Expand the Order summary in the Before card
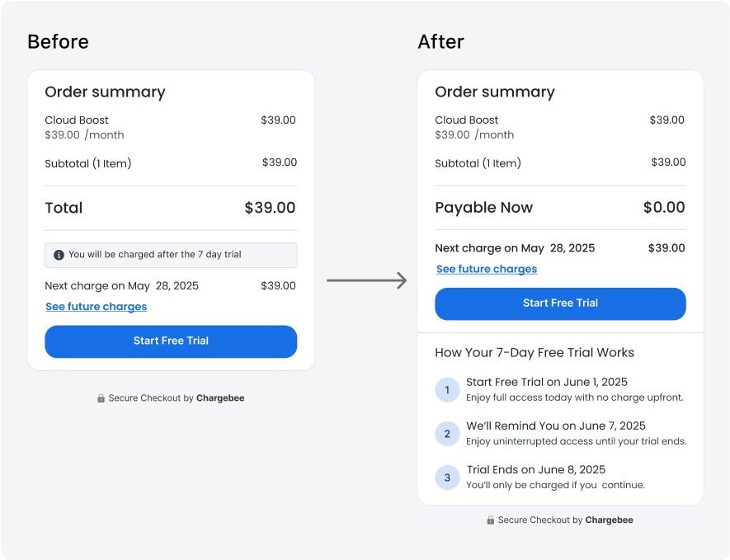The width and height of the screenshot is (730, 560). pos(104,92)
